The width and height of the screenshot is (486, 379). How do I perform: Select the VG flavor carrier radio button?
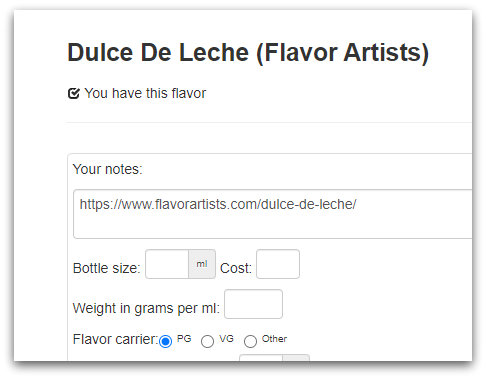[x=207, y=341]
